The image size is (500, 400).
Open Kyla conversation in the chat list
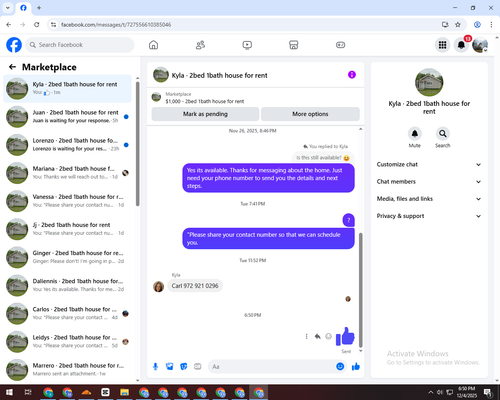pos(67,89)
